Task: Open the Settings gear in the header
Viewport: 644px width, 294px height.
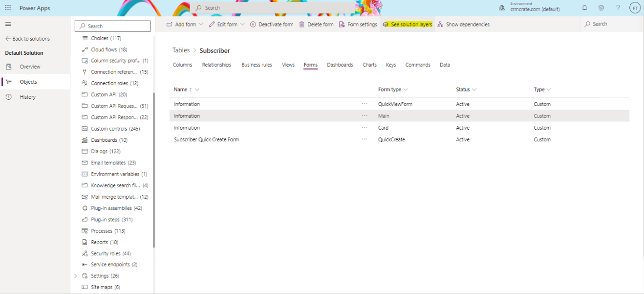Action: (601, 7)
